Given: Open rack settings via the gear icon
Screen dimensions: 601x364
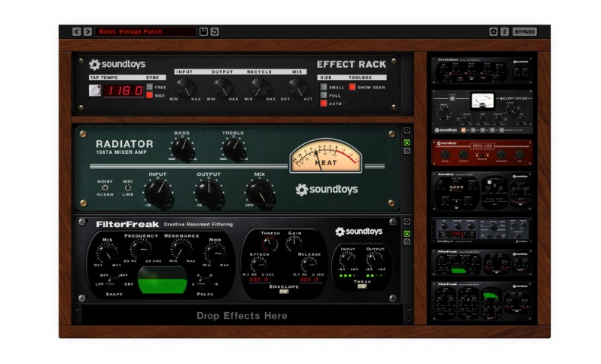Looking at the screenshot, I should [x=494, y=31].
